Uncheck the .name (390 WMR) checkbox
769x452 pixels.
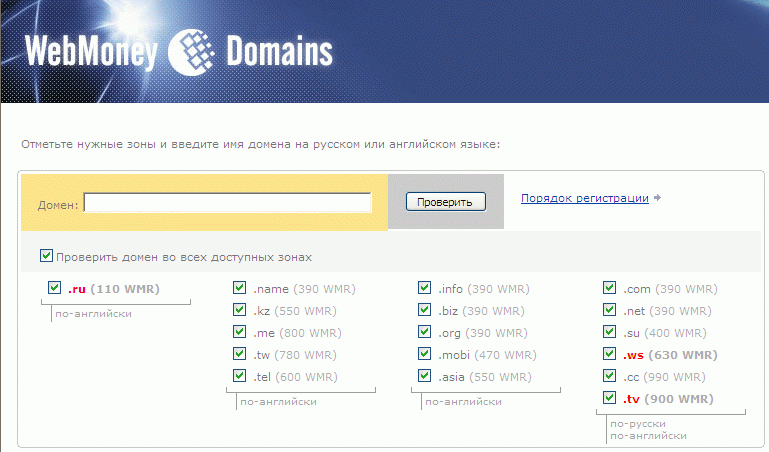239,287
